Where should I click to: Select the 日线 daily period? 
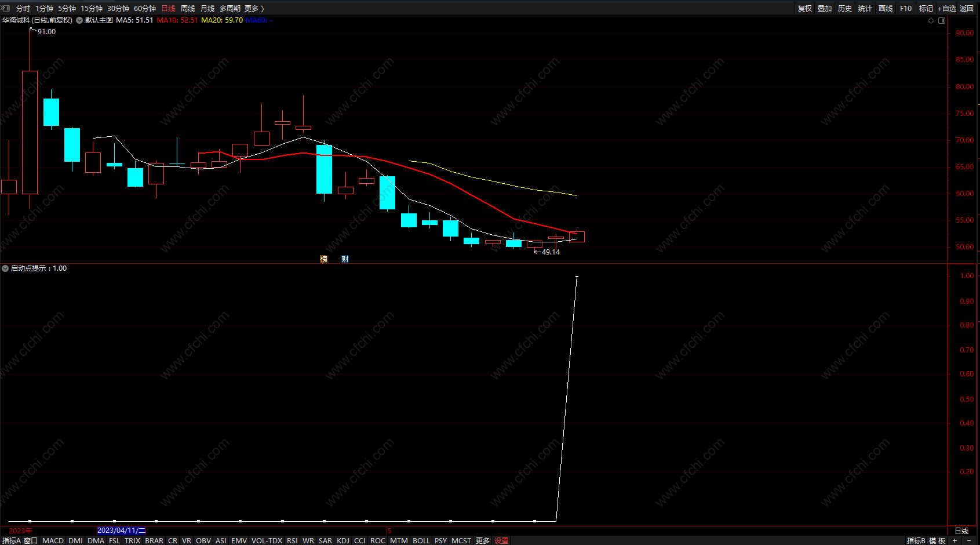[168, 9]
